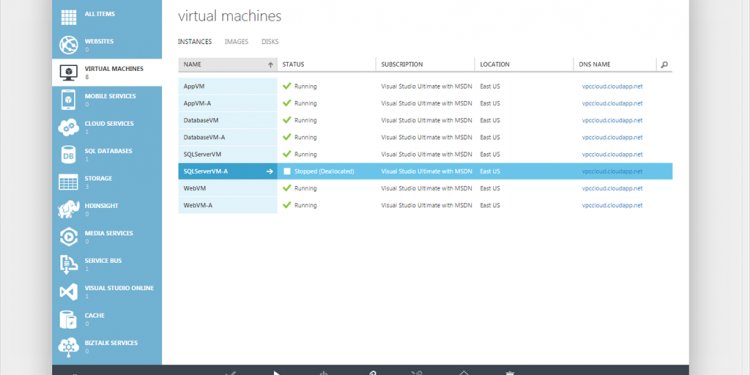The image size is (750, 375).
Task: Open the Mobile Services phone icon
Action: tap(68, 99)
